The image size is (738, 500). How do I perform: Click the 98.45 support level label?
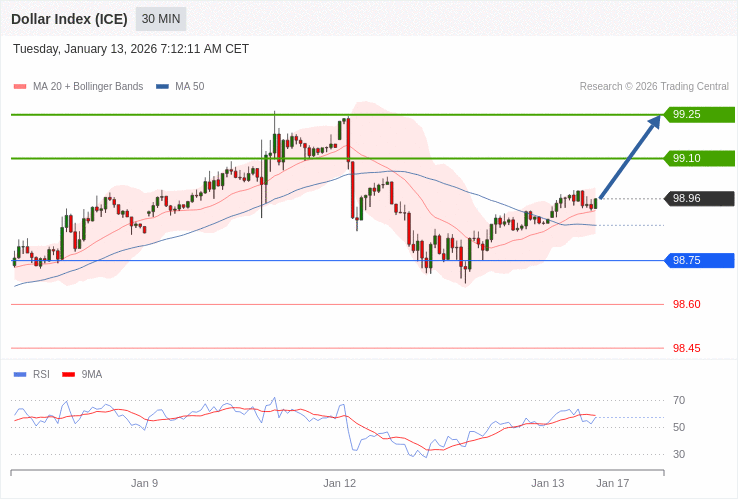click(686, 348)
